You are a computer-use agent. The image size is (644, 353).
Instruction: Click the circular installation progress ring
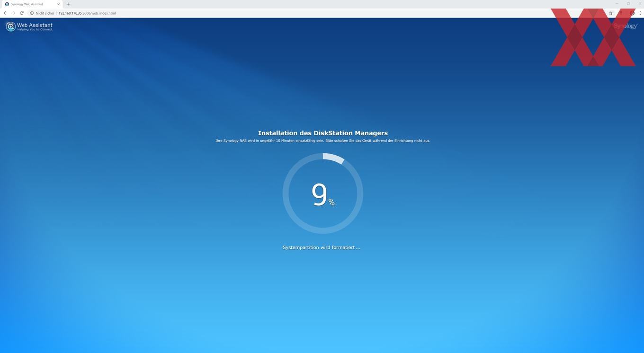pyautogui.click(x=323, y=193)
